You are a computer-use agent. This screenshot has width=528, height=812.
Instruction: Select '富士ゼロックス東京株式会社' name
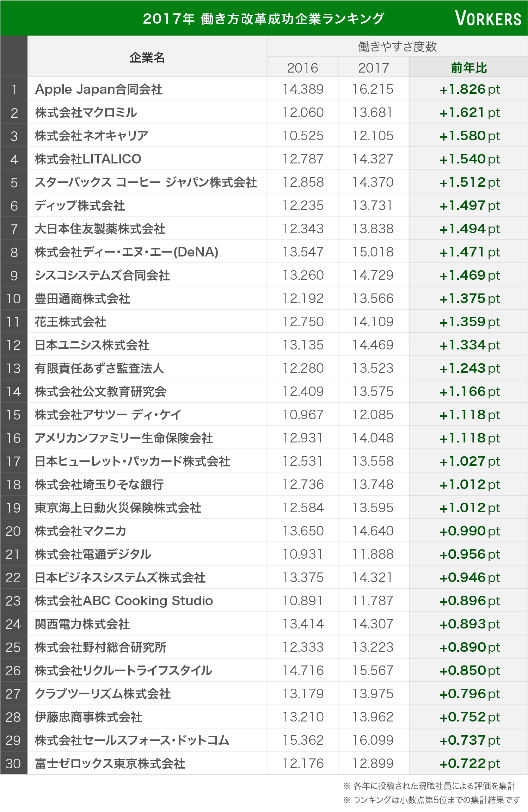pyautogui.click(x=110, y=764)
